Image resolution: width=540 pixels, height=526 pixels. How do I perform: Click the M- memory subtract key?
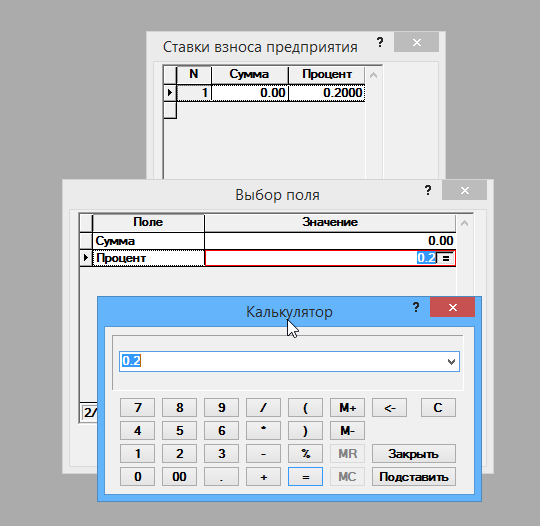click(x=347, y=431)
